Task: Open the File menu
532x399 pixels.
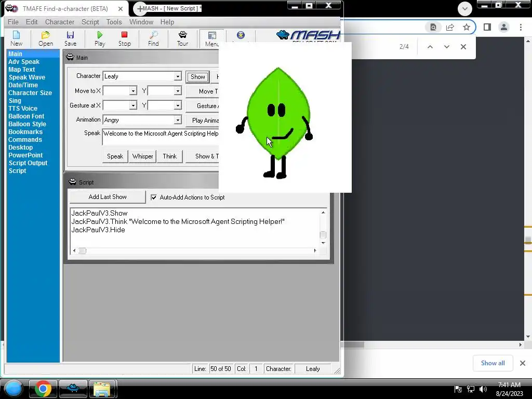Action: click(13, 22)
